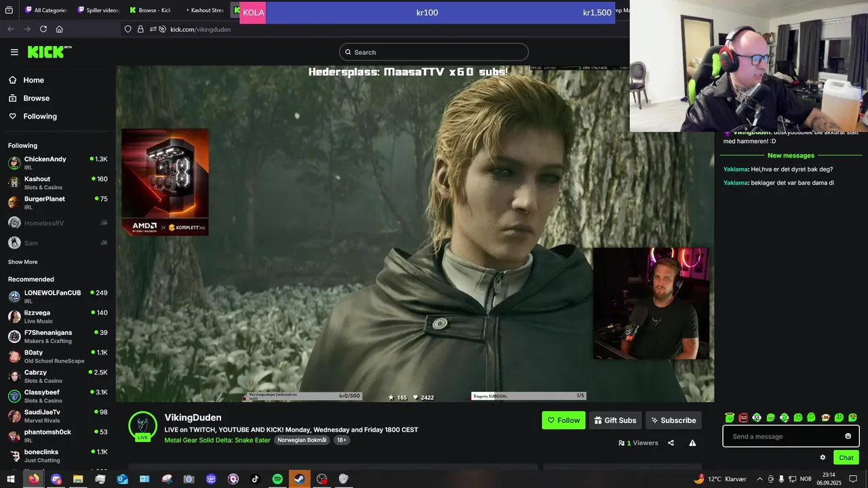Click the share stream icon
Screen dimensions: 868x488
671,443
